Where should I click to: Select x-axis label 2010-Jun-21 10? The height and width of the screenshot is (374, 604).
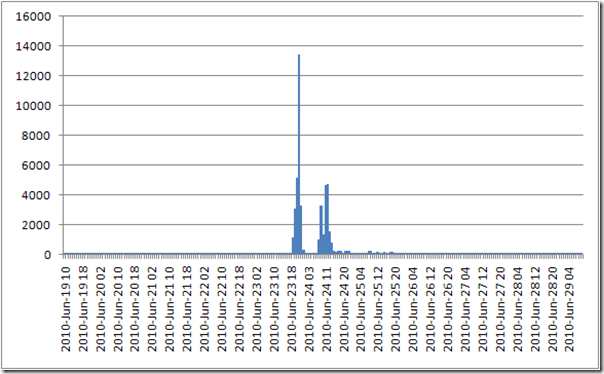pos(169,309)
